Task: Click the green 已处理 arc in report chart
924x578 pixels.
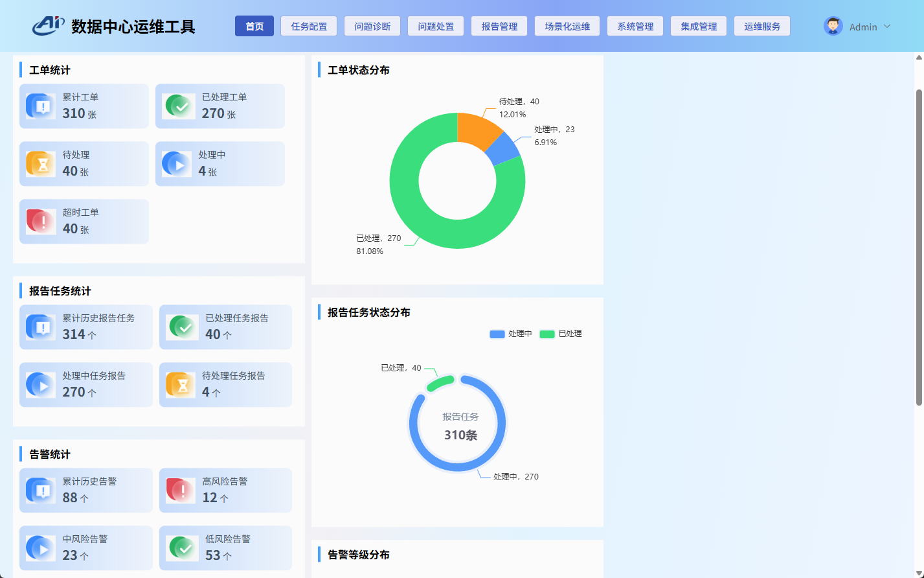Action: (x=440, y=383)
